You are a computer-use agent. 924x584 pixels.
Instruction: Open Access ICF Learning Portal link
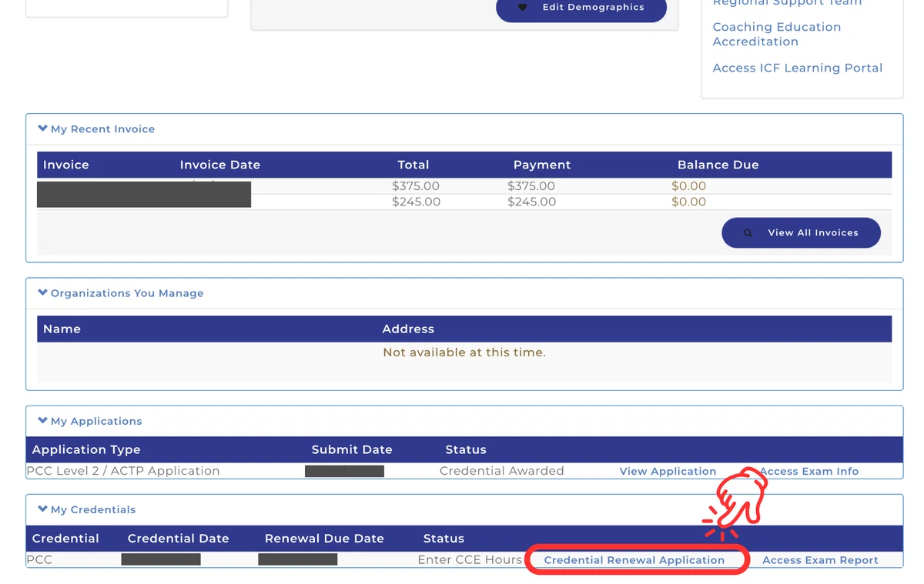(797, 68)
